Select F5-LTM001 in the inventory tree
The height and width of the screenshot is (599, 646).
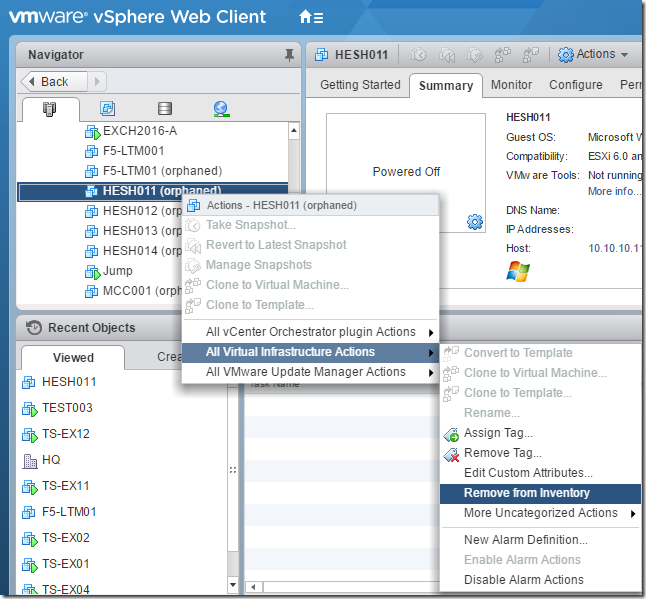click(x=133, y=151)
